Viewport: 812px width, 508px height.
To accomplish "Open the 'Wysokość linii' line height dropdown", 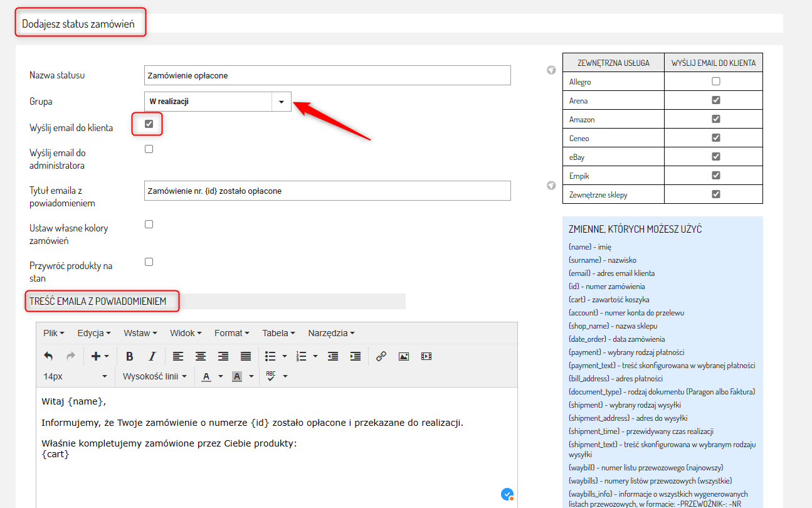I will [155, 376].
